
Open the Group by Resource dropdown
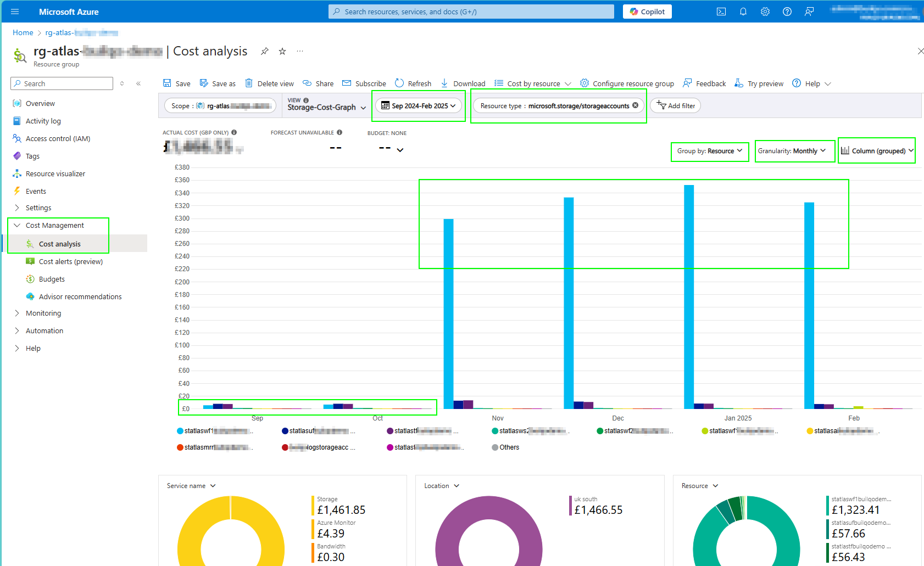[710, 151]
